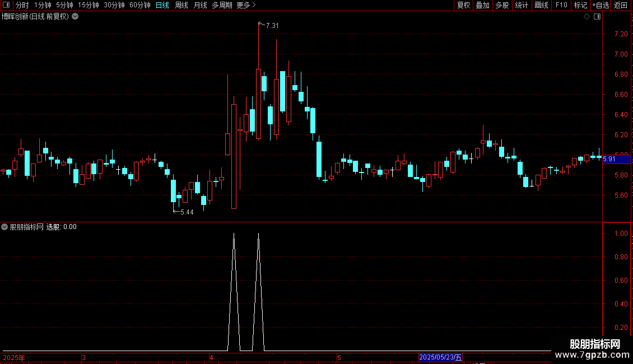This screenshot has width=633, height=364.
Task: Click month 3 marker on time axis
Action: [x=83, y=357]
